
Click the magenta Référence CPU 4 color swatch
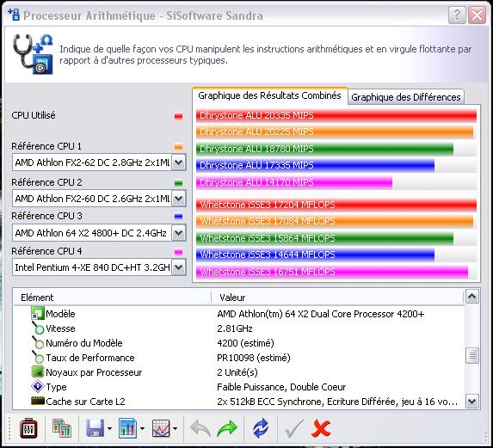tap(178, 252)
